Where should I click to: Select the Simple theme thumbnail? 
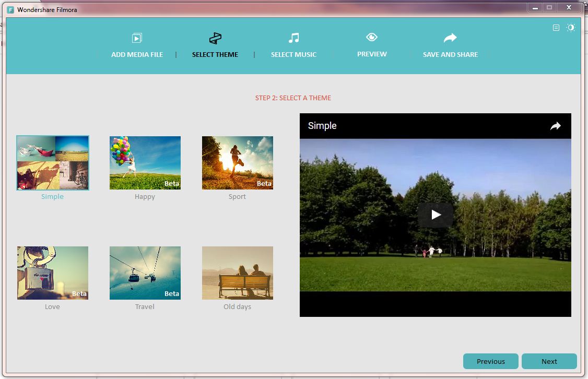click(x=52, y=162)
